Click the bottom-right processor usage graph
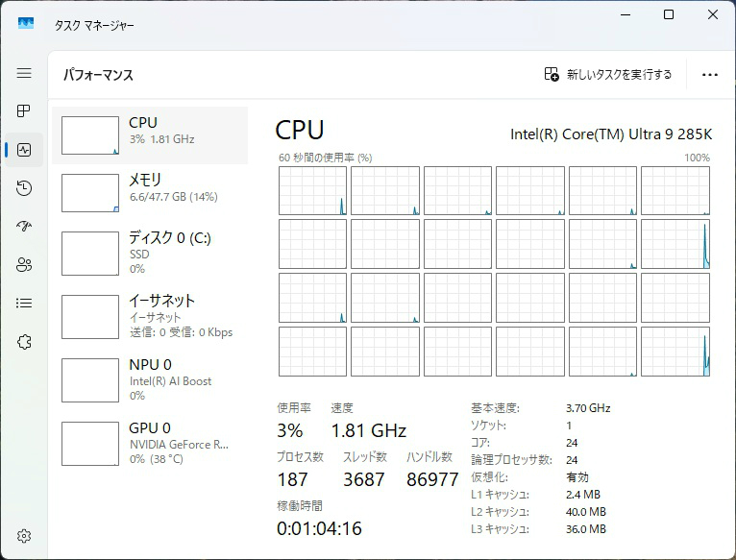This screenshot has width=736, height=560. (x=675, y=352)
